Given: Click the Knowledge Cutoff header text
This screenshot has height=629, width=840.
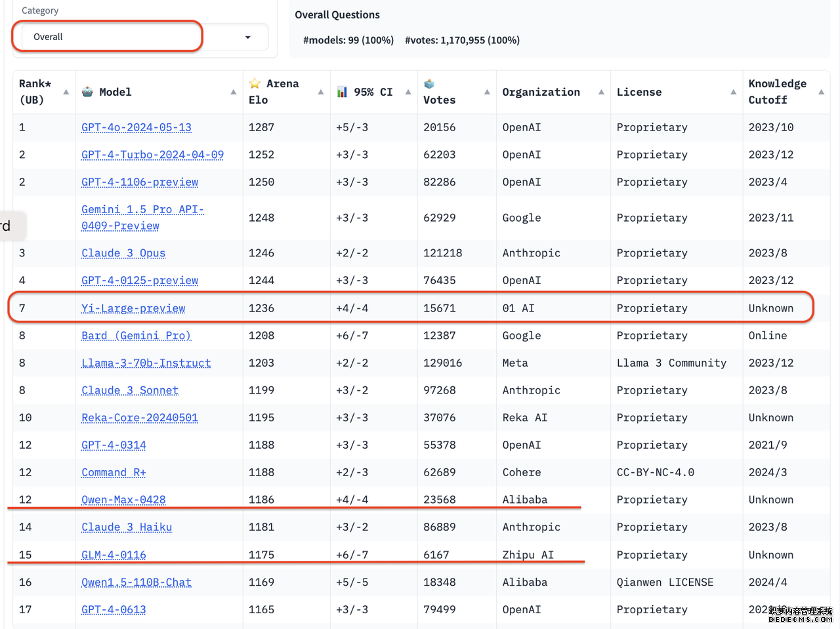Looking at the screenshot, I should pos(778,92).
